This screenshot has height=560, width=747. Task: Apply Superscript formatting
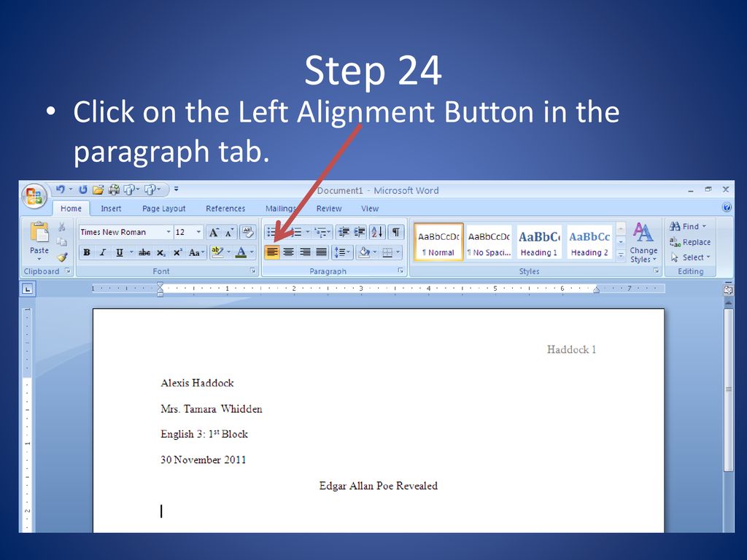coord(177,252)
